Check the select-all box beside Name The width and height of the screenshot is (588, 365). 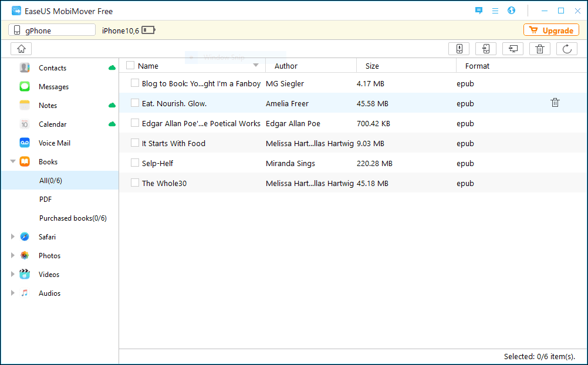(x=130, y=66)
